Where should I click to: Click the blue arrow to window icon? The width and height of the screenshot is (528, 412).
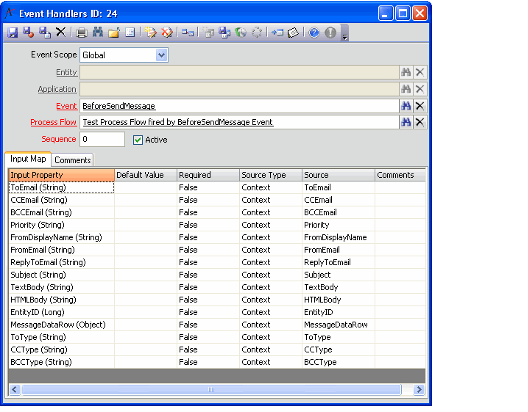point(277,33)
